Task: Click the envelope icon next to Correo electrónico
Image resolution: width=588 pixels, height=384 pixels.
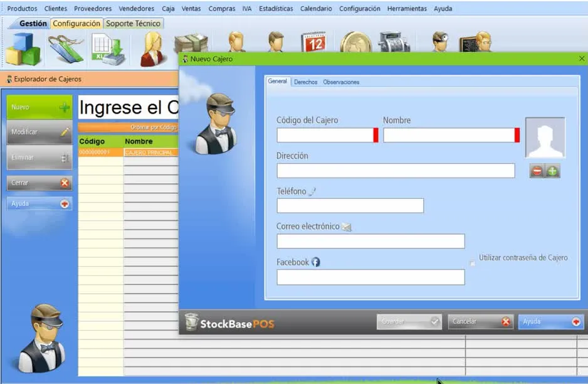Action: click(x=347, y=227)
